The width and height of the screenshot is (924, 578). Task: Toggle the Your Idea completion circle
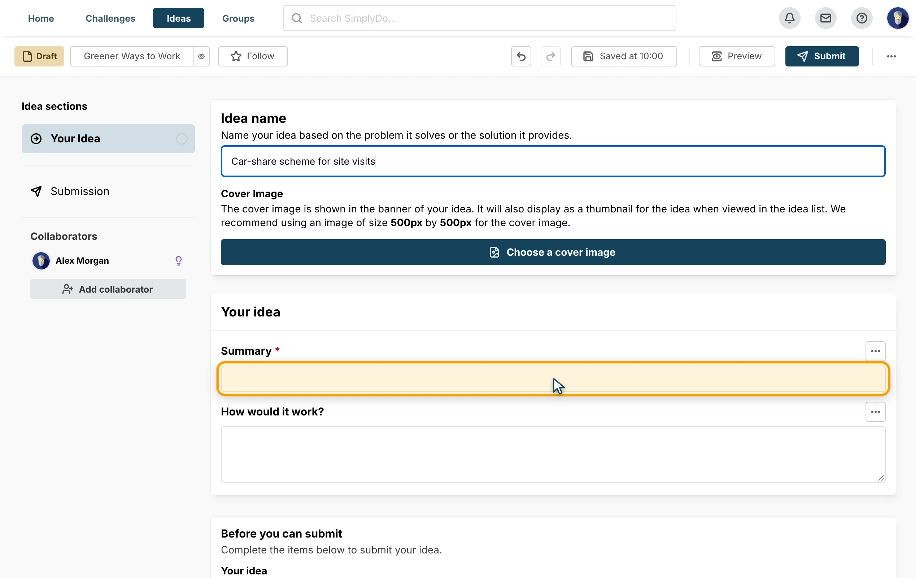[x=182, y=139]
